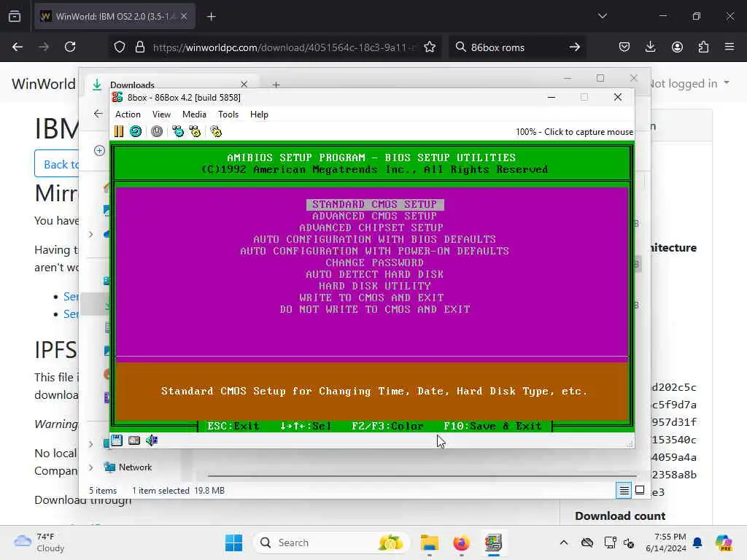Viewport: 747px width, 560px height.
Task: Click the ACPI power shutdown icon
Action: (x=157, y=131)
